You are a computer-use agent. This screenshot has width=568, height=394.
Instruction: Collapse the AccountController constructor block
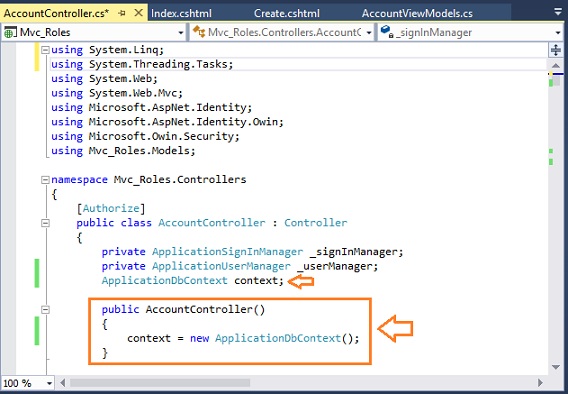pyautogui.click(x=45, y=310)
